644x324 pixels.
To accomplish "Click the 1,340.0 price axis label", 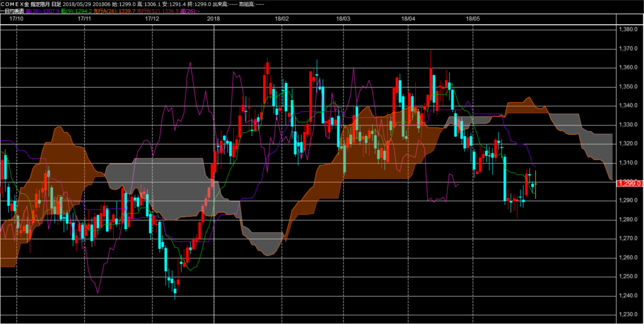I will click(628, 105).
